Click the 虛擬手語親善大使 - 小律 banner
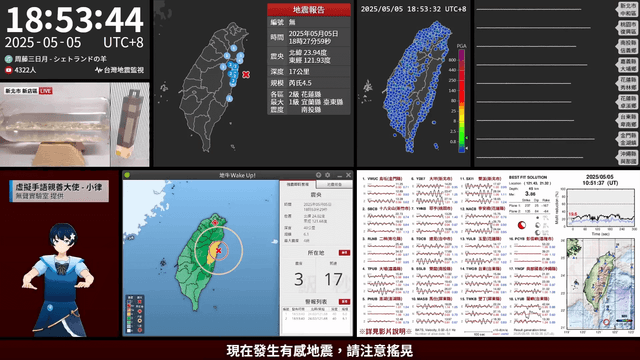The width and height of the screenshot is (640, 360). pos(59,191)
